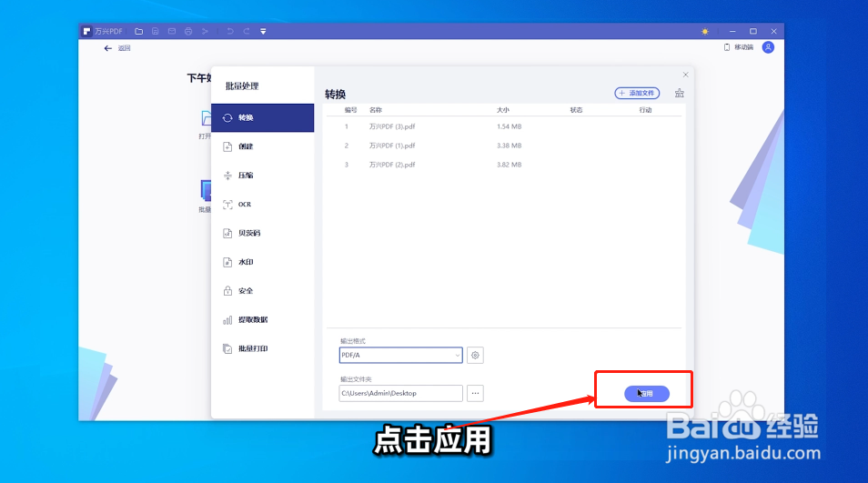The height and width of the screenshot is (483, 868).
Task: Toggle the sun theme icon
Action: tap(705, 32)
